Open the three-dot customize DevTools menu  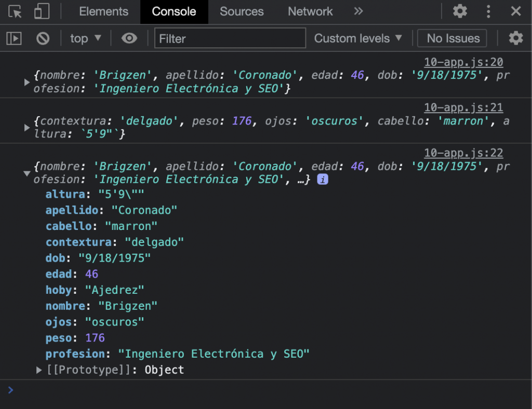point(488,11)
